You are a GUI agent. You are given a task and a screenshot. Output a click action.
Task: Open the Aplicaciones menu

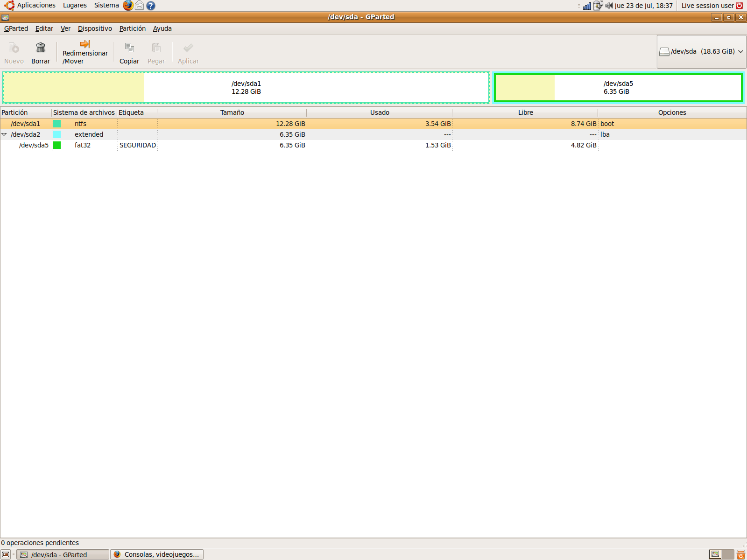point(36,6)
